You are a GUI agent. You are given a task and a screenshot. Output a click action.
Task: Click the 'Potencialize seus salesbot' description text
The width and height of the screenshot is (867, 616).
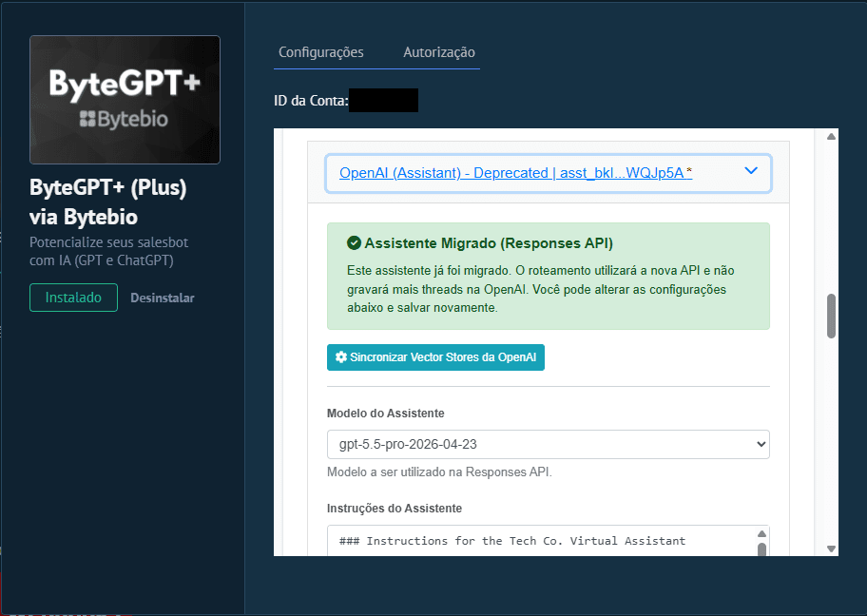108,251
